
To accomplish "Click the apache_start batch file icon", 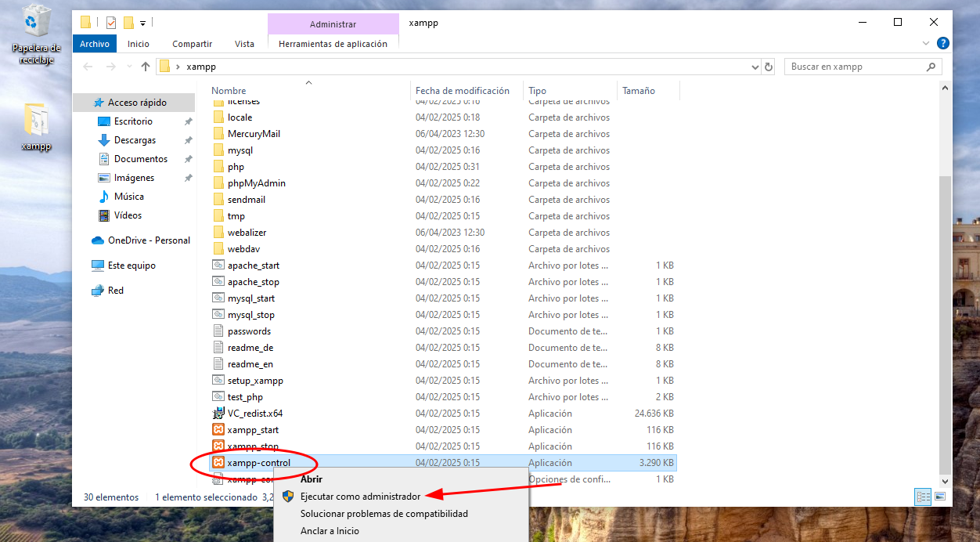I will coord(218,266).
